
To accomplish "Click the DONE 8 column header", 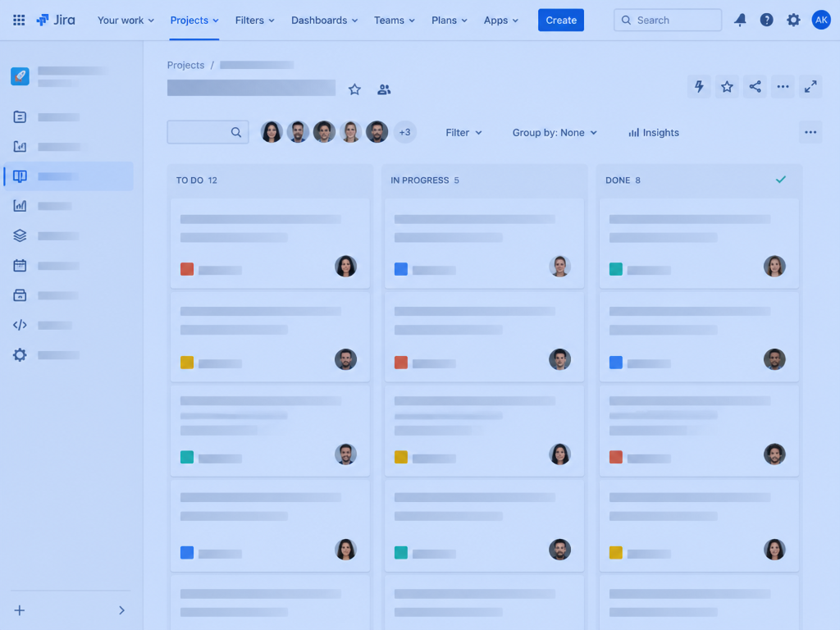I will tap(623, 180).
